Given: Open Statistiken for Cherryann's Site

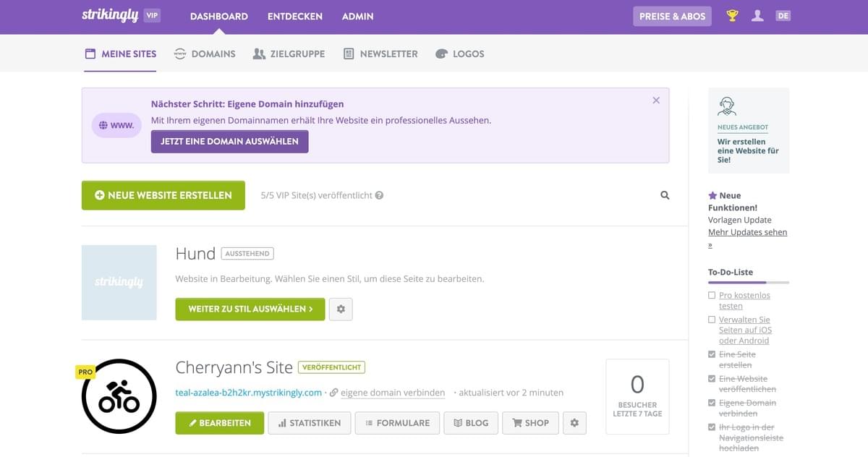Looking at the screenshot, I should (x=310, y=423).
